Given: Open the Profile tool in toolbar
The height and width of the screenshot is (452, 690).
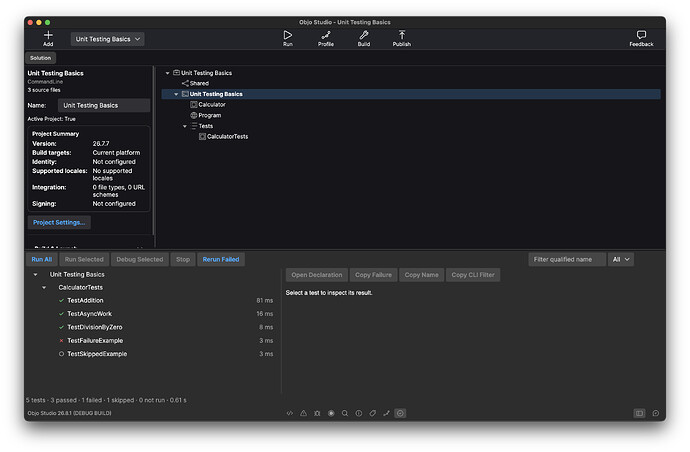Looking at the screenshot, I should point(326,35).
